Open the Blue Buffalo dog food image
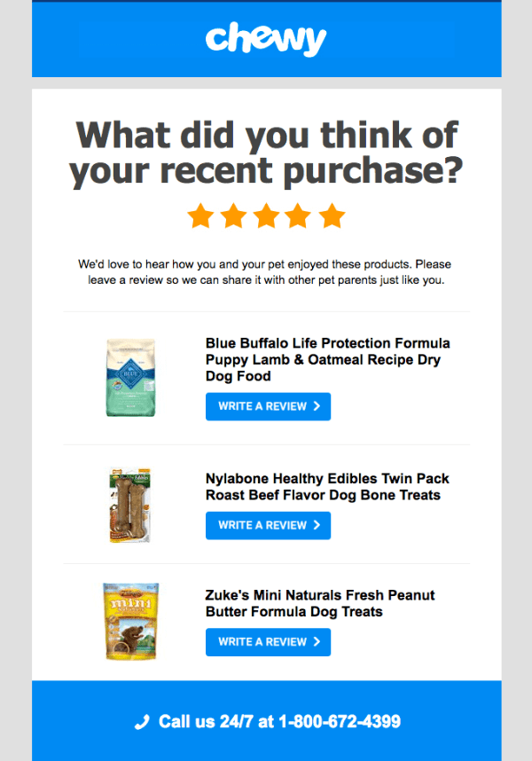The width and height of the screenshot is (532, 761). (130, 377)
